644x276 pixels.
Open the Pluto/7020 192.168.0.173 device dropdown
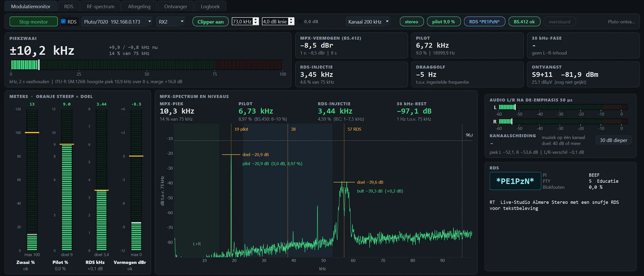tap(117, 22)
